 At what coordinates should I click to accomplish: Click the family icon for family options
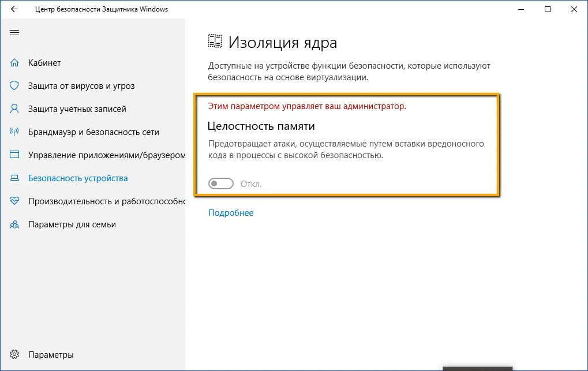pyautogui.click(x=14, y=224)
